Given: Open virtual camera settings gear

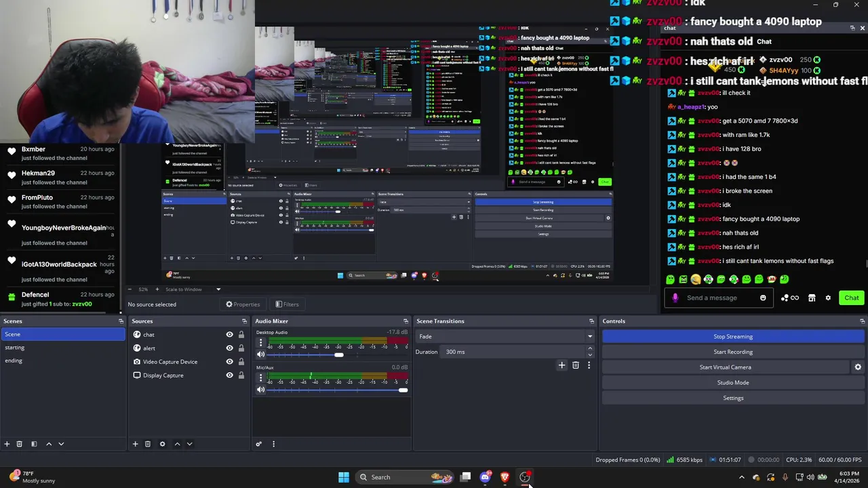Looking at the screenshot, I should coord(858,367).
